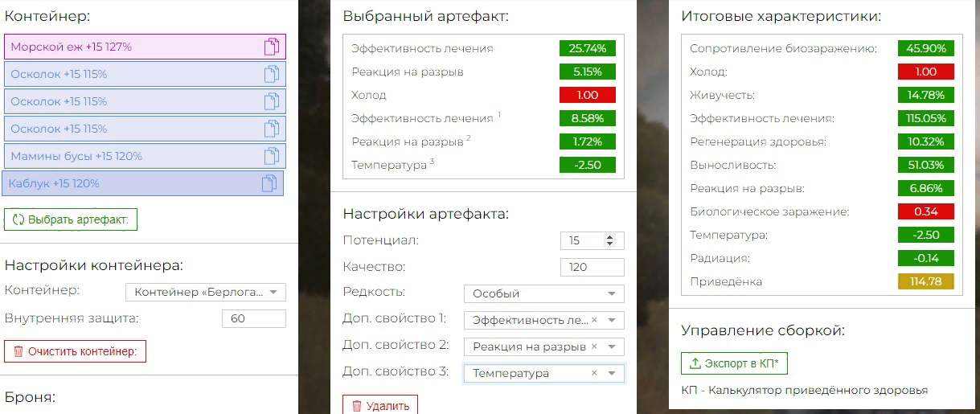Select the Мамины бусы +15 120% row
The image size is (980, 414).
tap(145, 156)
